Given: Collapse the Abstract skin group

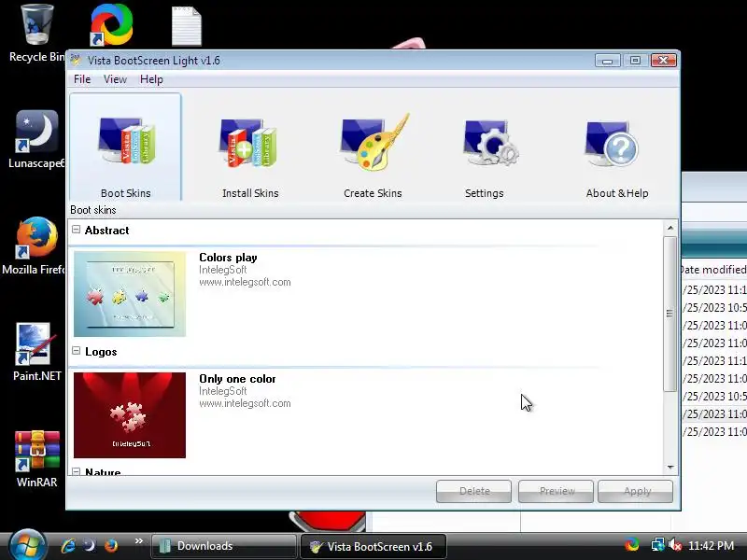Looking at the screenshot, I should coord(76,230).
